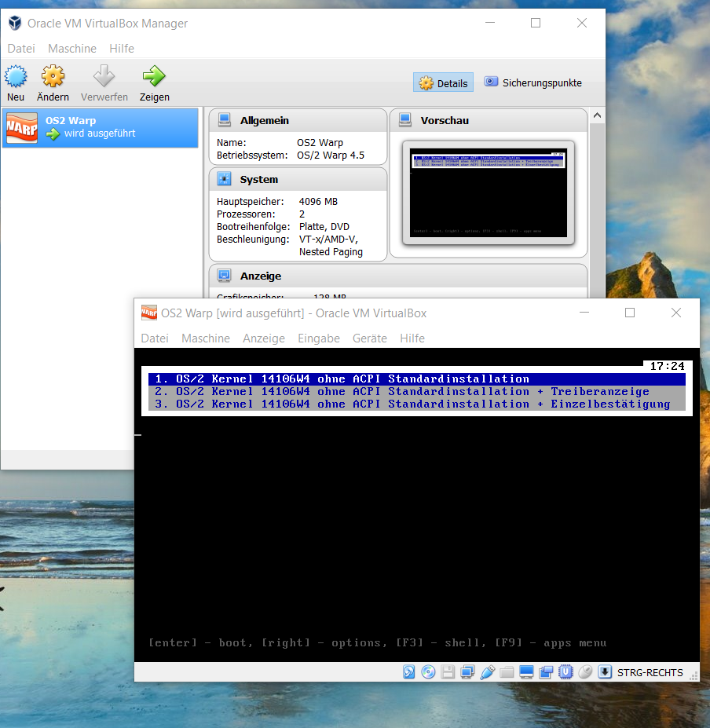
Task: Click the details pane scrollbar up arrow
Action: point(597,115)
